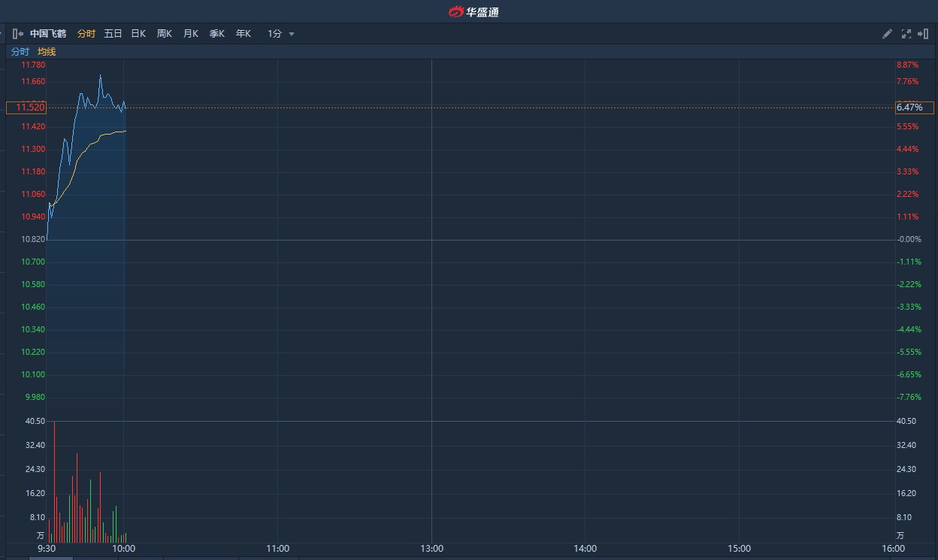Click the 11.780 top price axis label
Viewport: 938px width, 560px height.
(33, 65)
